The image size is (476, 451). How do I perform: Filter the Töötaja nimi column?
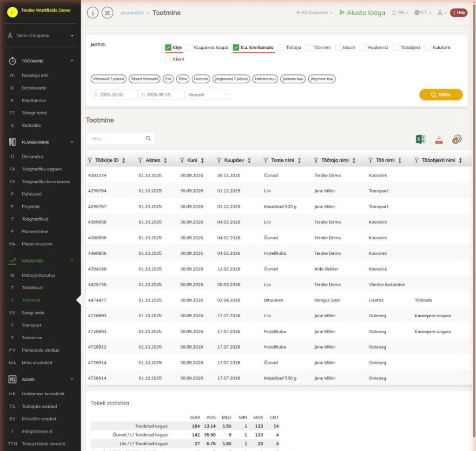click(x=316, y=160)
